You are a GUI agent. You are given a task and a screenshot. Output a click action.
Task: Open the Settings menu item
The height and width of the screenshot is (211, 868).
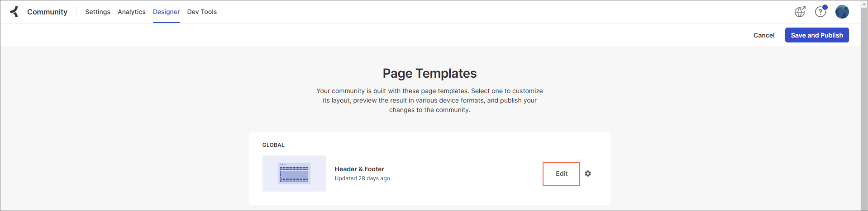(98, 12)
